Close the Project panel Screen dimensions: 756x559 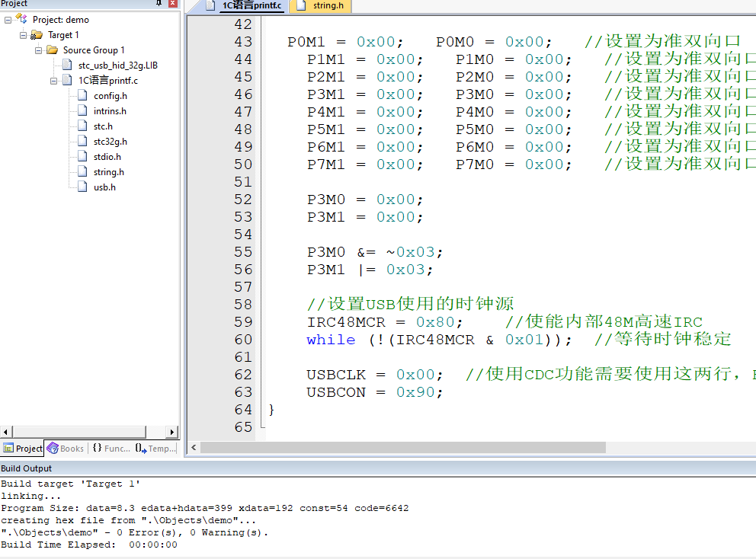click(172, 3)
